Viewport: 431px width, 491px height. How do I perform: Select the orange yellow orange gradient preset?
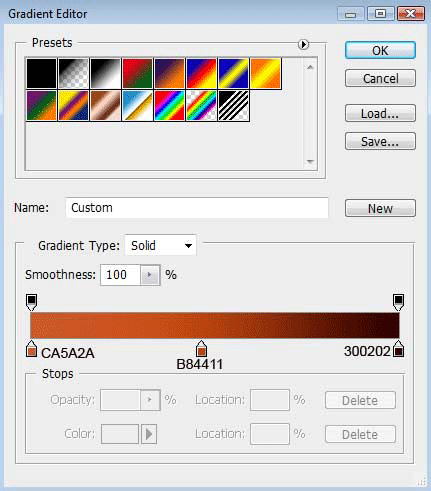265,73
